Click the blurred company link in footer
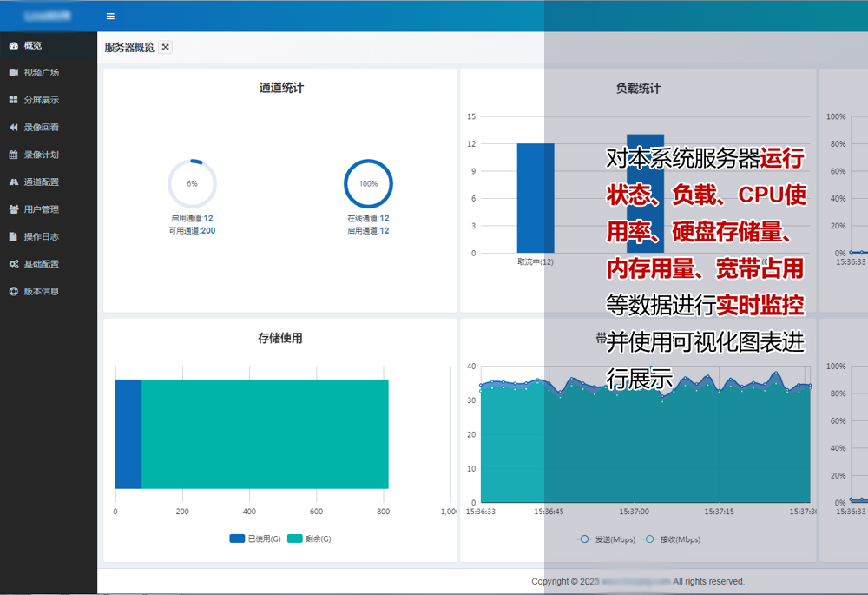 635,581
